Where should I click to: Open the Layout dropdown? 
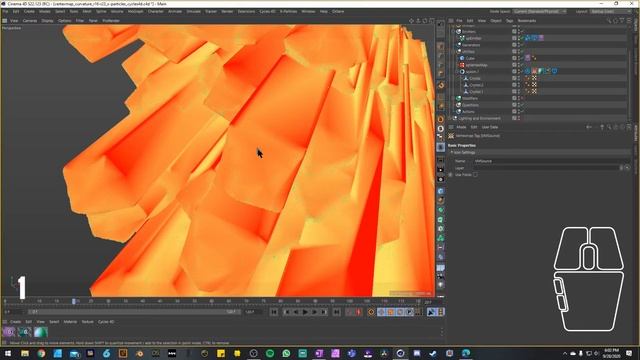click(611, 11)
